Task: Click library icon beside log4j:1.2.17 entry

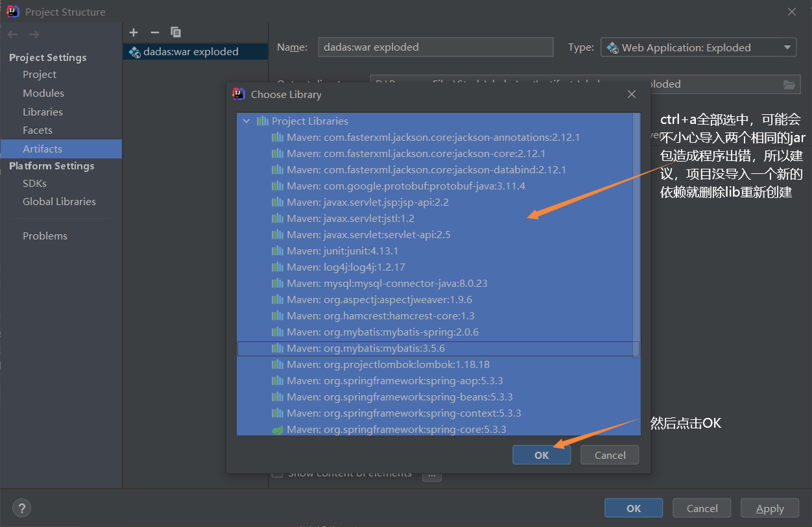Action: point(277,267)
